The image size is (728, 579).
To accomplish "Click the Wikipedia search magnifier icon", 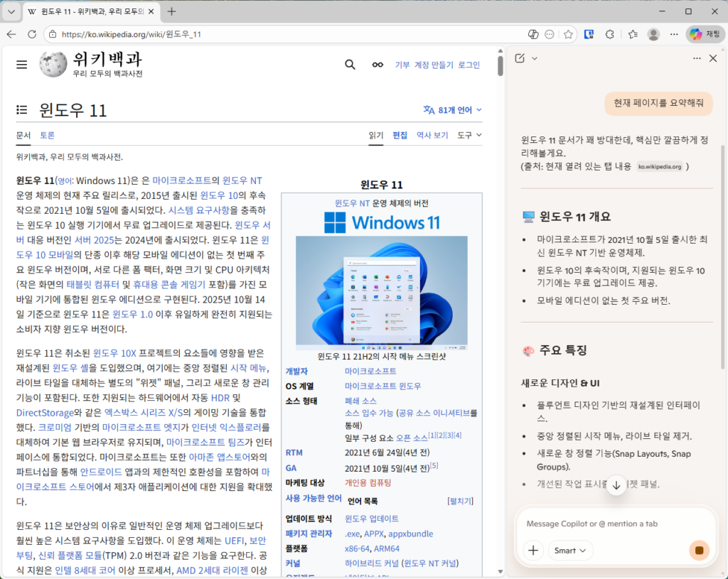I will click(350, 65).
